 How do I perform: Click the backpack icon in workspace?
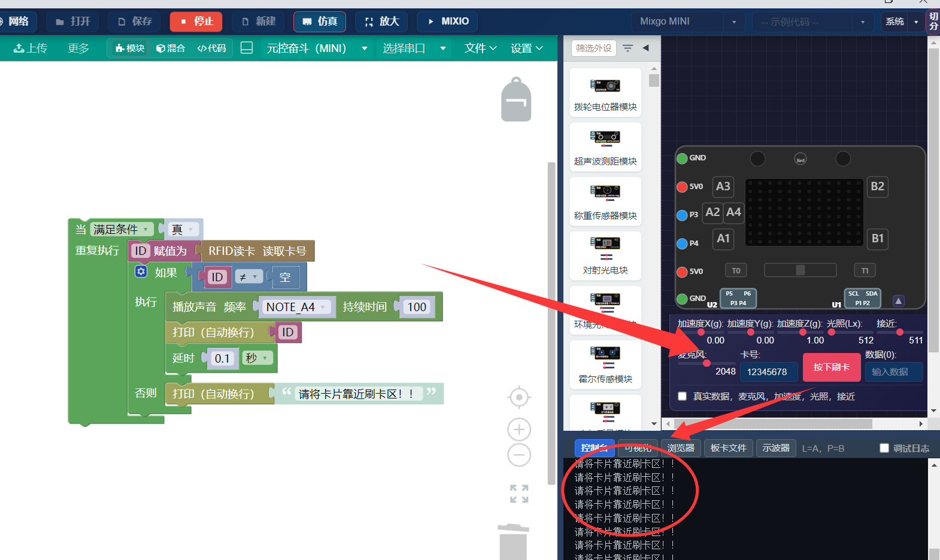pos(516,99)
